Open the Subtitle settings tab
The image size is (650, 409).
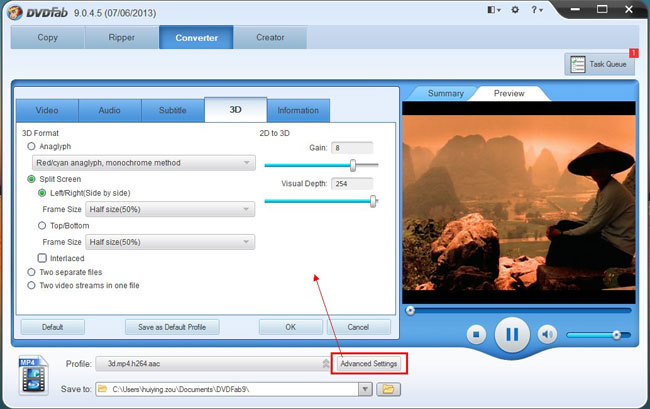point(173,110)
